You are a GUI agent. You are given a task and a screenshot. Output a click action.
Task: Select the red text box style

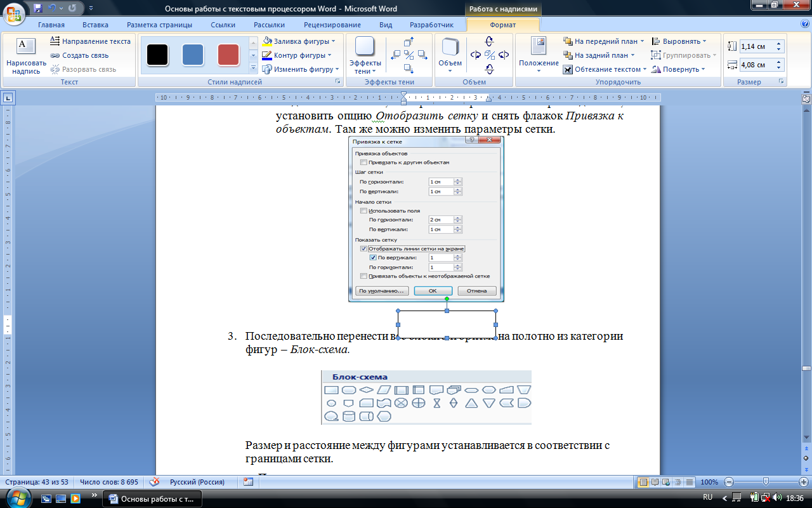(228, 55)
